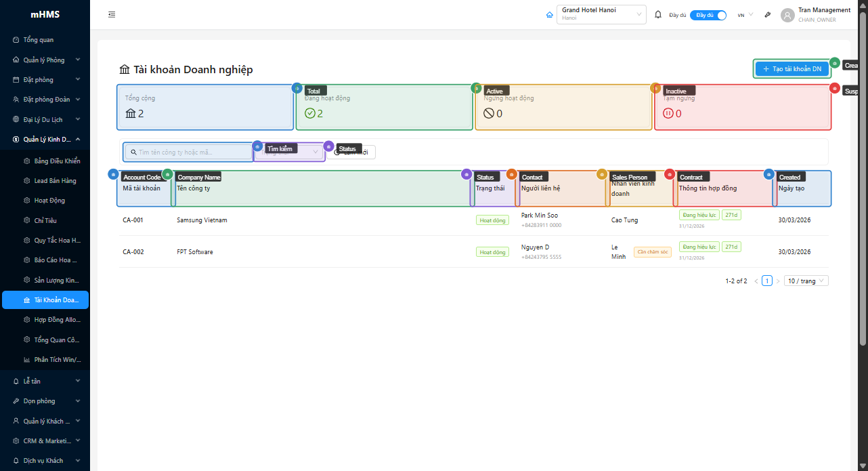Image resolution: width=868 pixels, height=471 pixels.
Task: Select Bảng Điều Khiển menu item
Action: 57,161
